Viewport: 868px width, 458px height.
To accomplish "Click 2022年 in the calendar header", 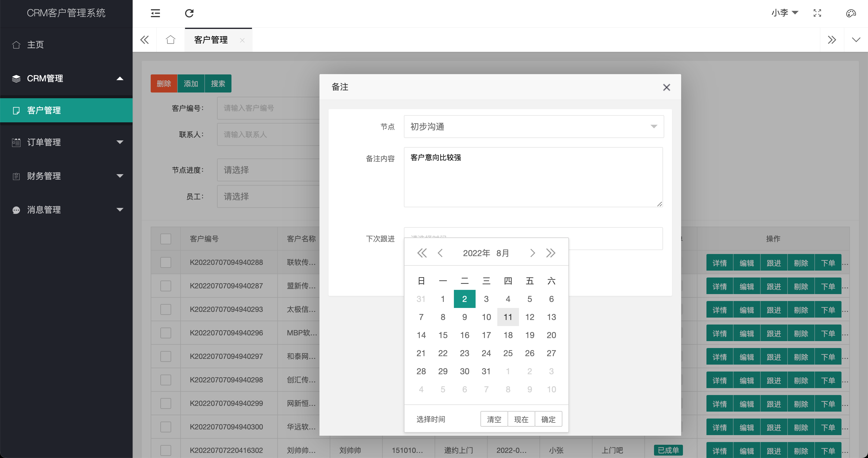I will click(476, 253).
